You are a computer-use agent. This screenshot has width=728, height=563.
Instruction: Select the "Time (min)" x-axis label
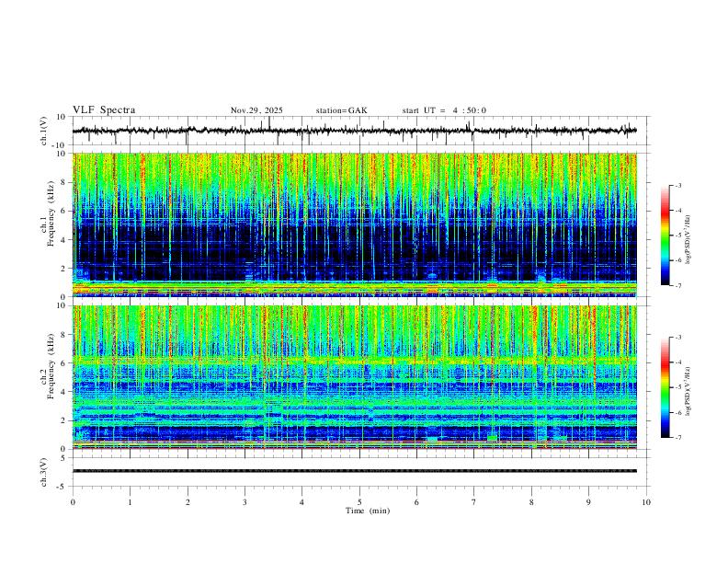pyautogui.click(x=368, y=511)
